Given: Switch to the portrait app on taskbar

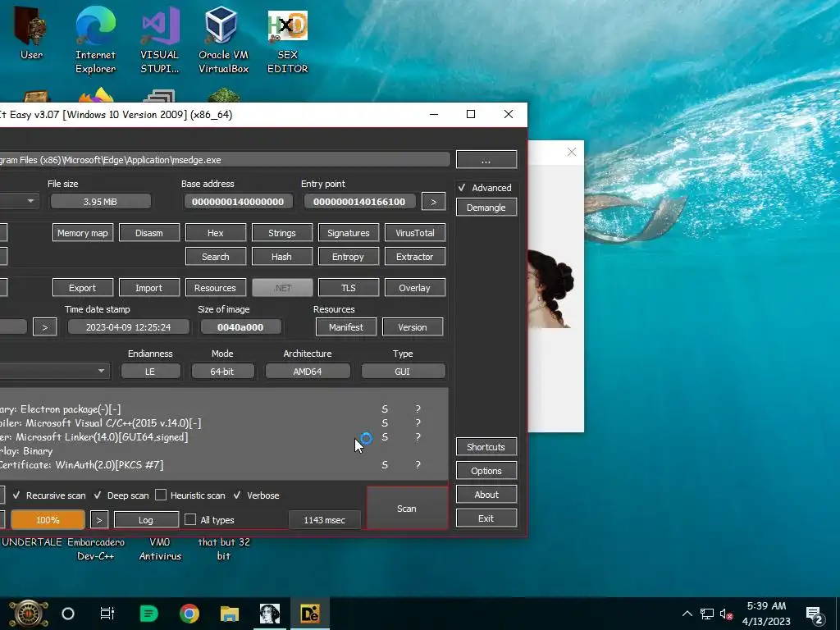Looking at the screenshot, I should point(269,614).
